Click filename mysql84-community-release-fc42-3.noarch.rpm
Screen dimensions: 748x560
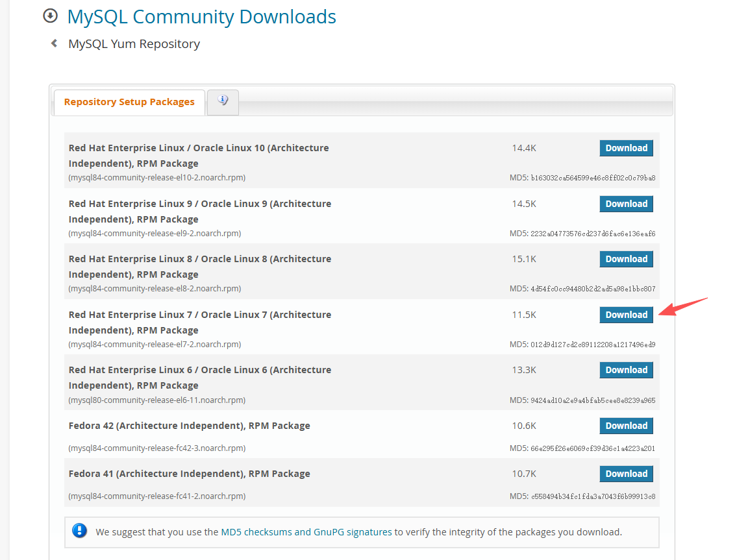[157, 448]
